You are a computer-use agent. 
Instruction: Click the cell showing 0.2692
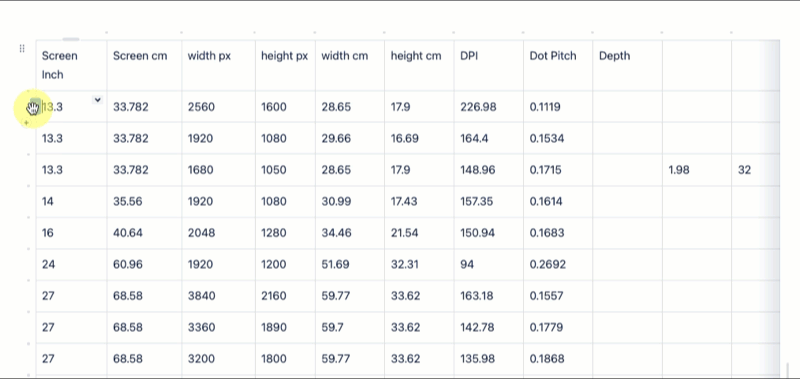[x=558, y=264]
